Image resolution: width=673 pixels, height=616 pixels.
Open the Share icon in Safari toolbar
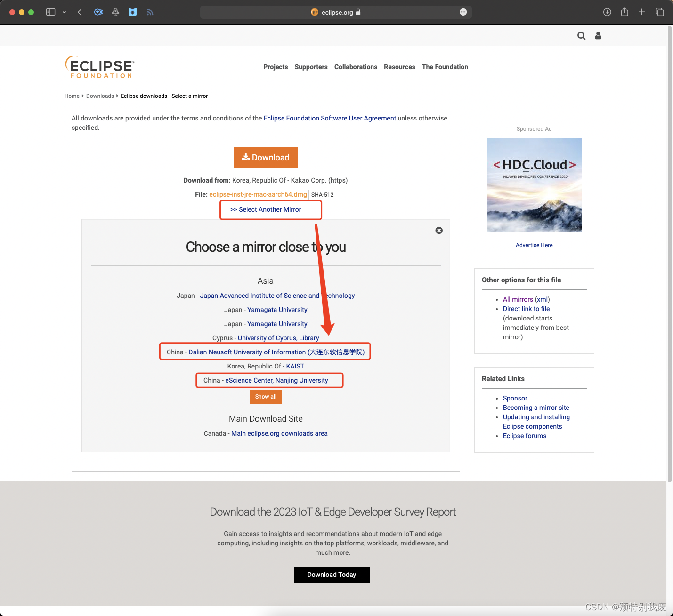tap(624, 12)
